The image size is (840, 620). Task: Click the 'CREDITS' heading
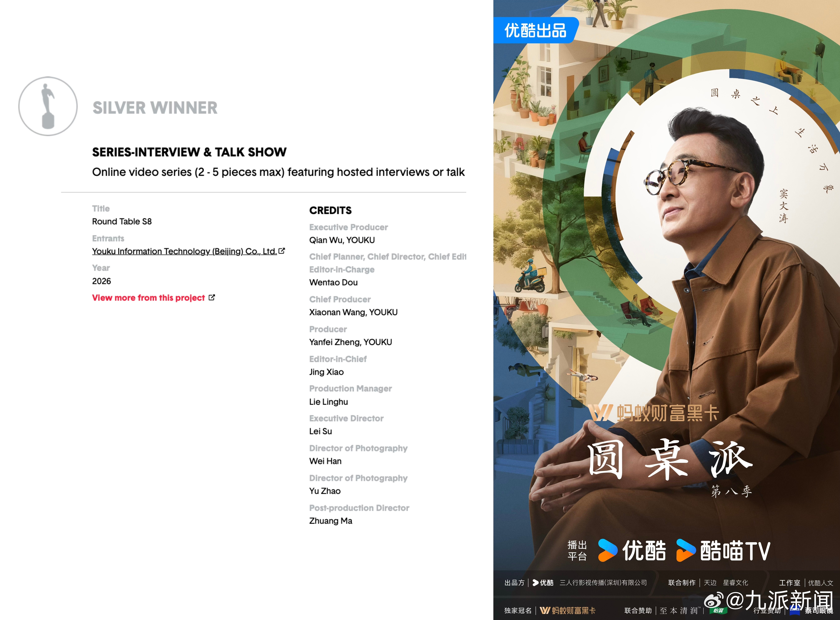point(330,211)
